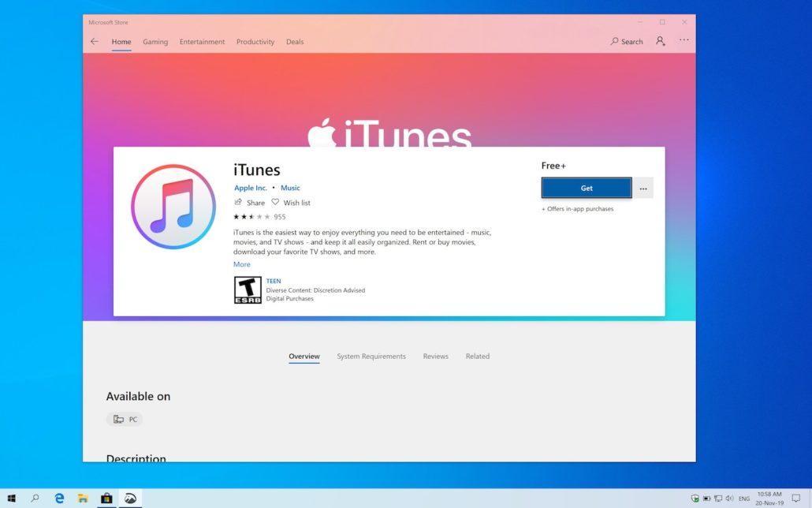The image size is (812, 508).
Task: Open more options next to Get button
Action: point(643,189)
